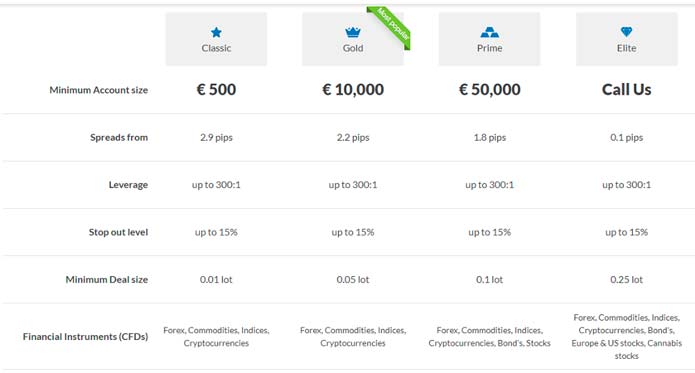Click the € 10,000 minimum amount

[353, 89]
